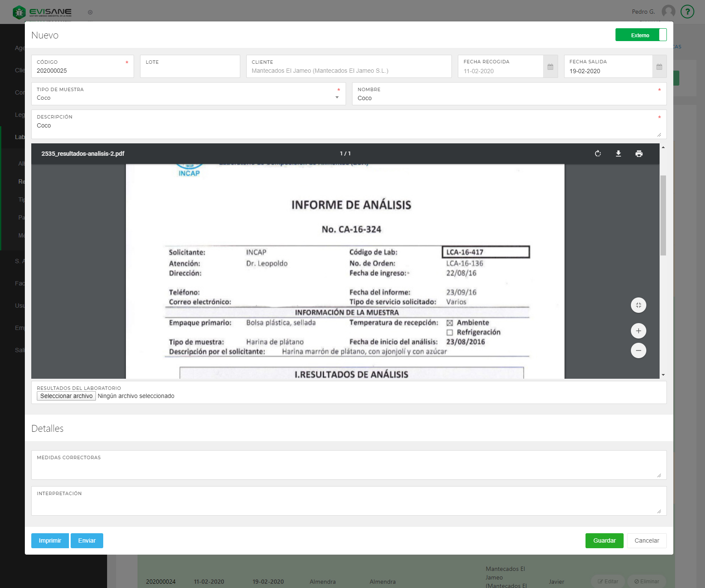
Task: Toggle the Externo switch
Action: (641, 35)
